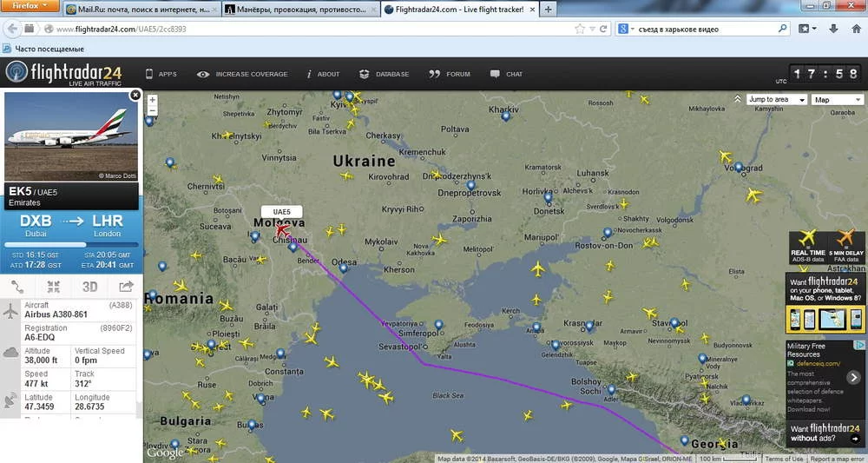Click the center-on-aircraft icon beside 3D
Image resolution: width=868 pixels, height=463 pixels.
click(x=54, y=287)
